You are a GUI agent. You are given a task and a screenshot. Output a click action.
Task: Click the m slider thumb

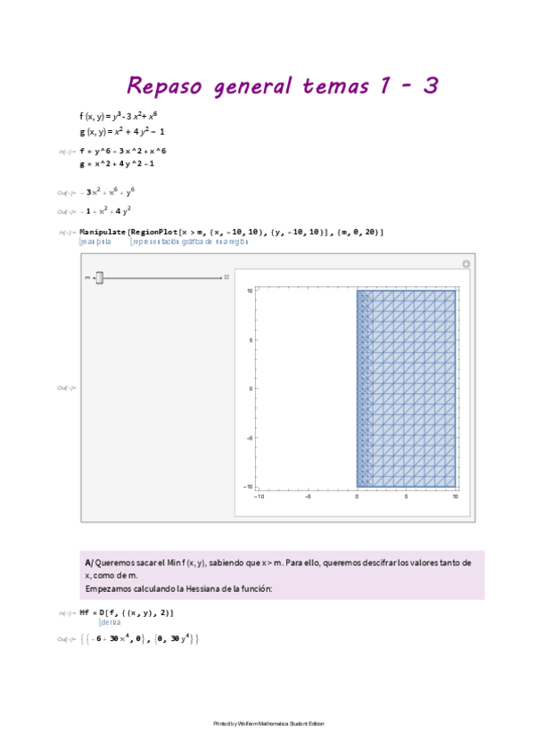[x=100, y=278]
